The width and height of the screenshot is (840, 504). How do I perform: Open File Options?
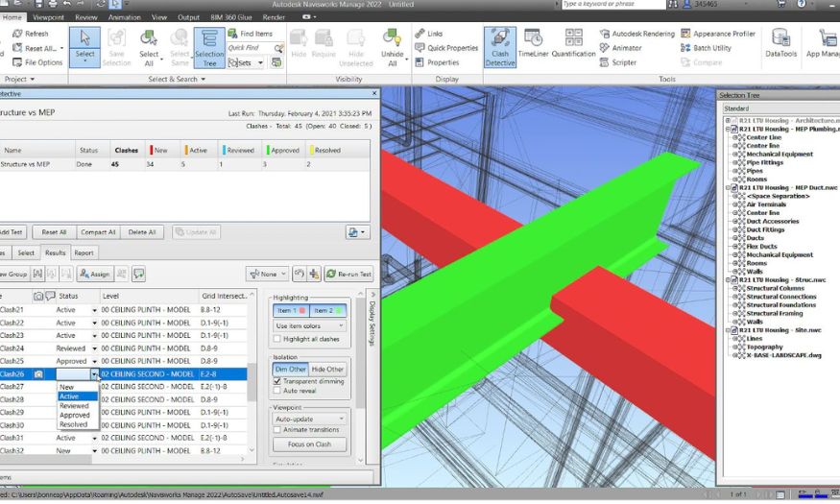[x=37, y=62]
